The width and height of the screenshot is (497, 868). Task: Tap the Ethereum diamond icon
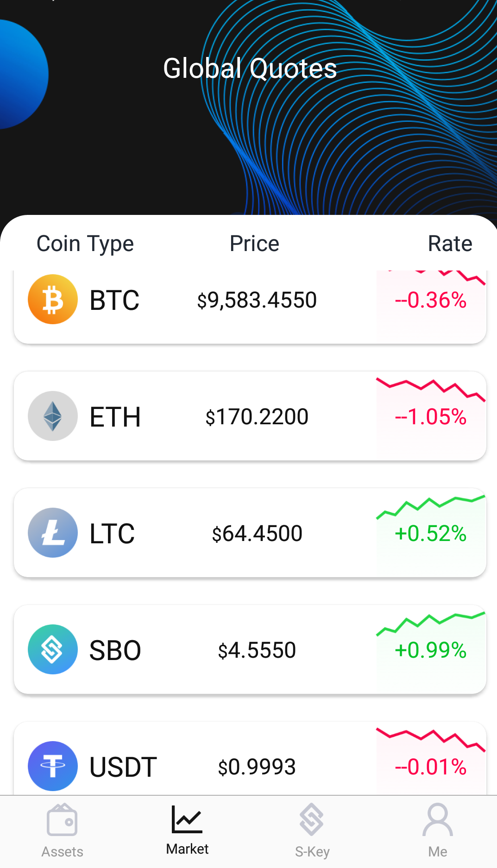click(53, 416)
